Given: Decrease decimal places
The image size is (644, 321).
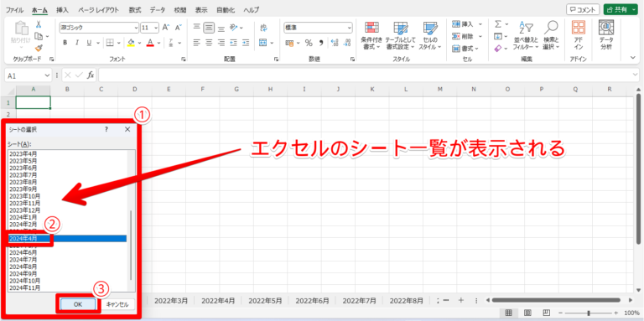Looking at the screenshot, I should coord(347,43).
